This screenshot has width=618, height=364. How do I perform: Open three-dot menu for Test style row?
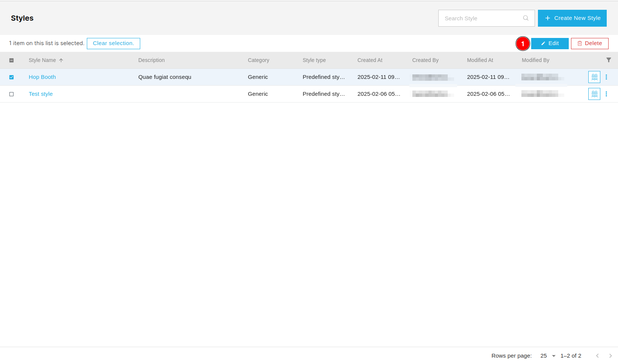click(x=606, y=94)
